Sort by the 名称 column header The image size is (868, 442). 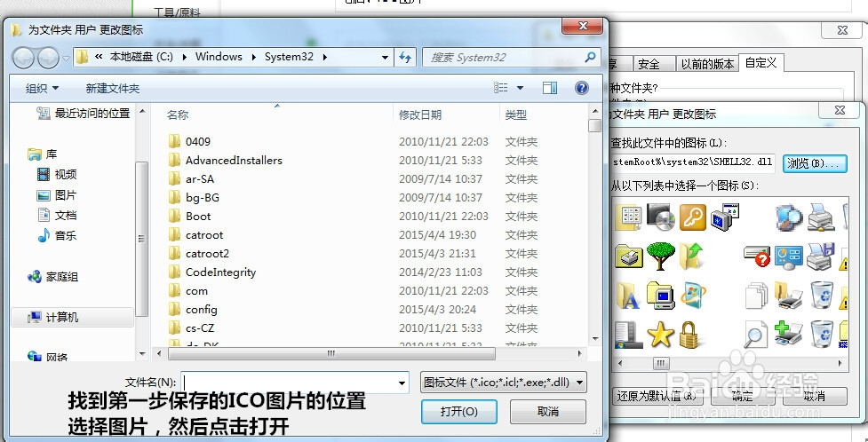click(178, 114)
